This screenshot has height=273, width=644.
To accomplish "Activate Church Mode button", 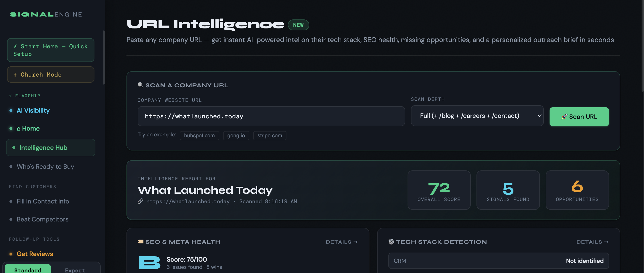I will click(51, 74).
